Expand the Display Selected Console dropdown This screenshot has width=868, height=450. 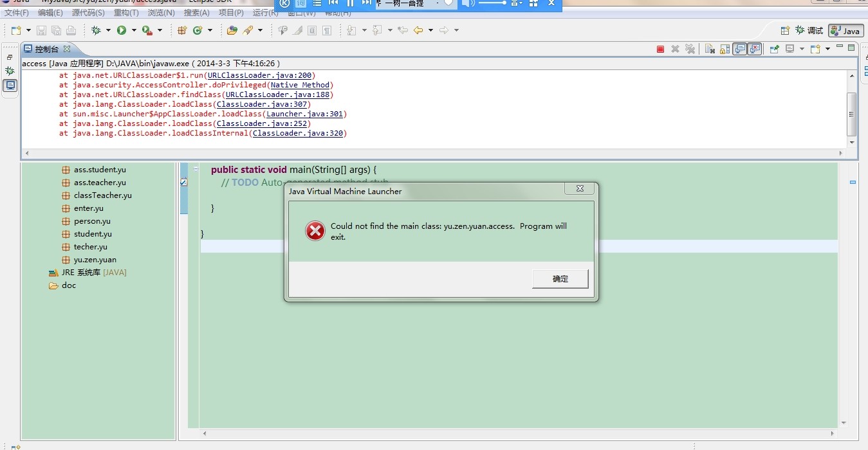[x=802, y=49]
